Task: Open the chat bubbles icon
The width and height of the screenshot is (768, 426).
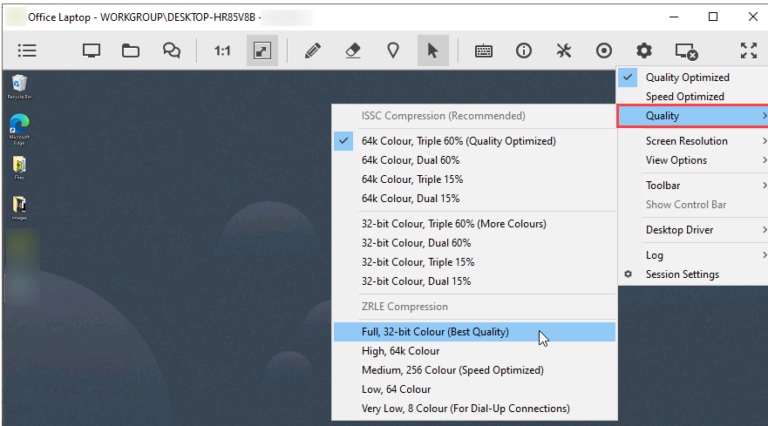Action: (171, 50)
